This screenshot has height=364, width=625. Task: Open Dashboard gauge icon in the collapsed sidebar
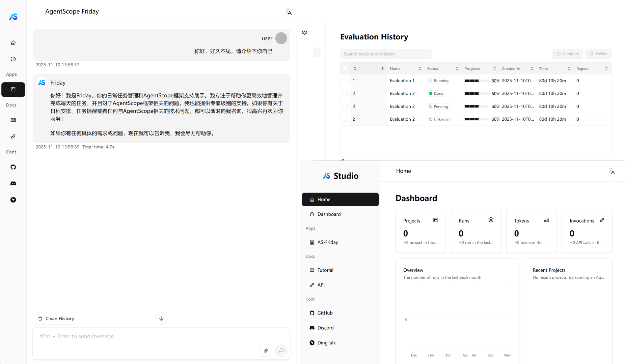point(13,59)
